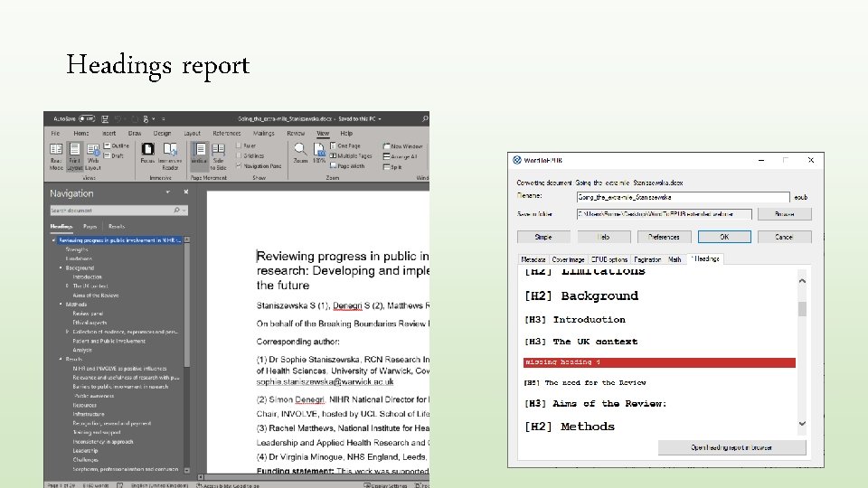Click Arrange All windows
The image size is (868, 488).
coord(401,156)
